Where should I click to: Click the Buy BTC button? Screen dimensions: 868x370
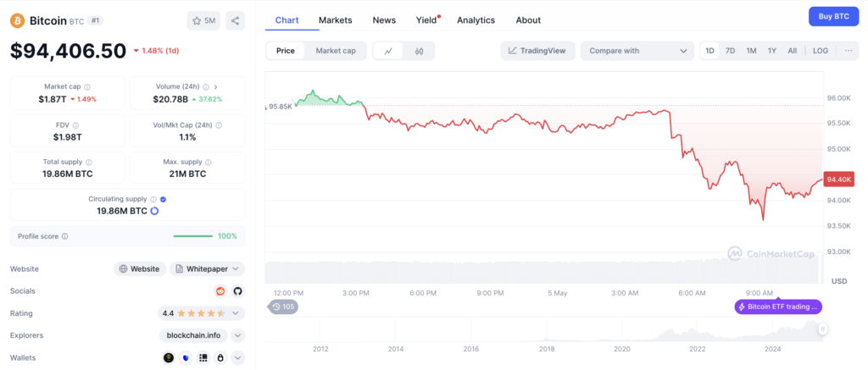point(834,17)
